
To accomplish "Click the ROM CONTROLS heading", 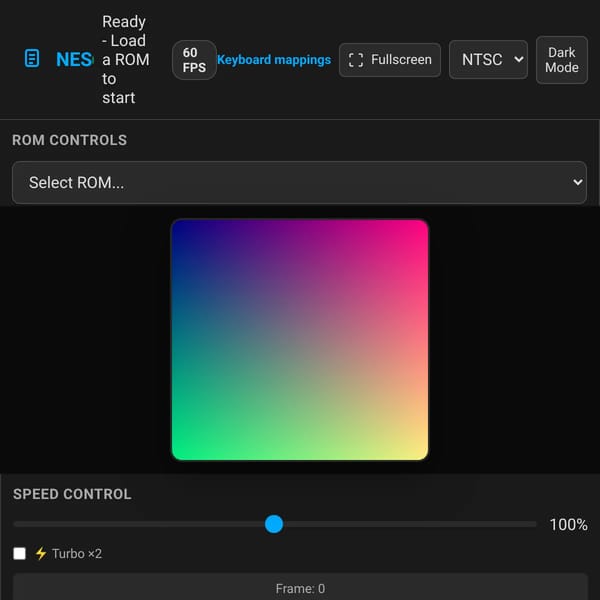I will [69, 140].
